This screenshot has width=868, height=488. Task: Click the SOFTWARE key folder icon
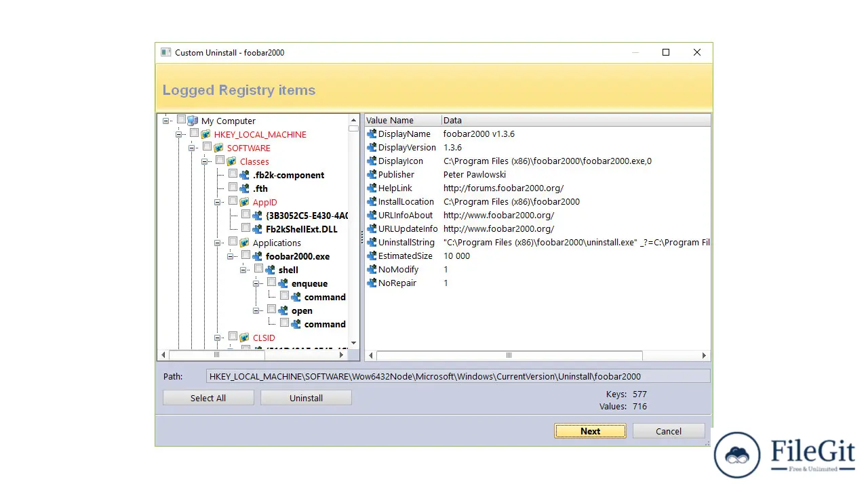(218, 148)
